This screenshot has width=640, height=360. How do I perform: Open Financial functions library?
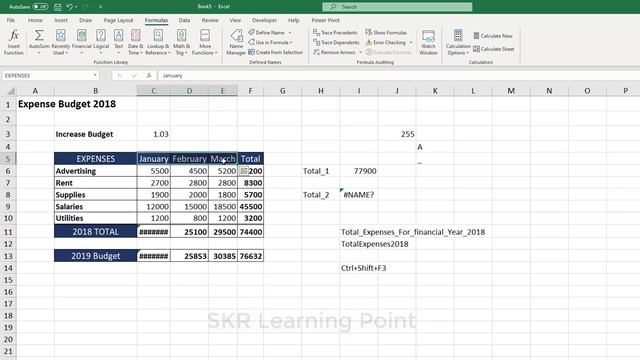(81, 42)
